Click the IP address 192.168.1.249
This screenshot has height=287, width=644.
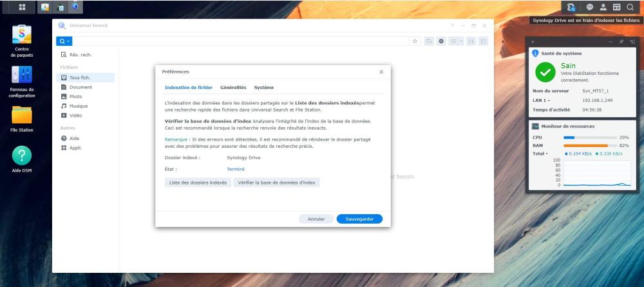(598, 101)
